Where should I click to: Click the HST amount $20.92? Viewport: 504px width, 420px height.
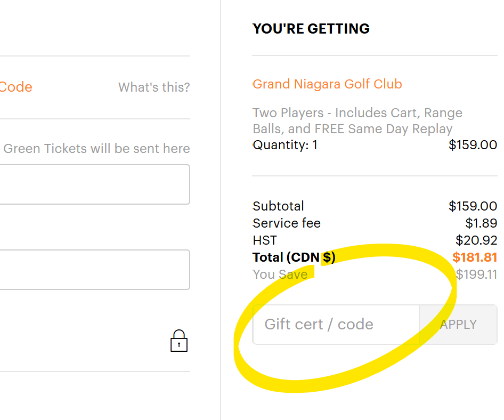coord(476,240)
